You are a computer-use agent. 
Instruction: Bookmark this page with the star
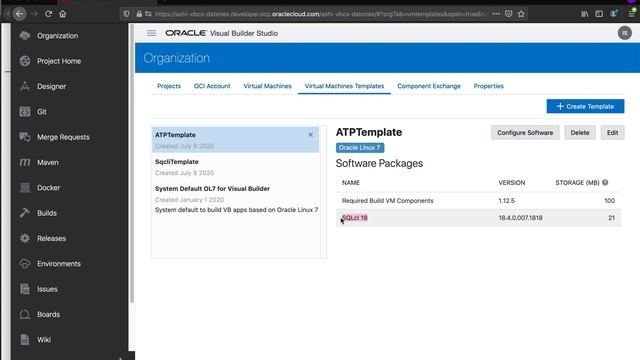[x=521, y=14]
